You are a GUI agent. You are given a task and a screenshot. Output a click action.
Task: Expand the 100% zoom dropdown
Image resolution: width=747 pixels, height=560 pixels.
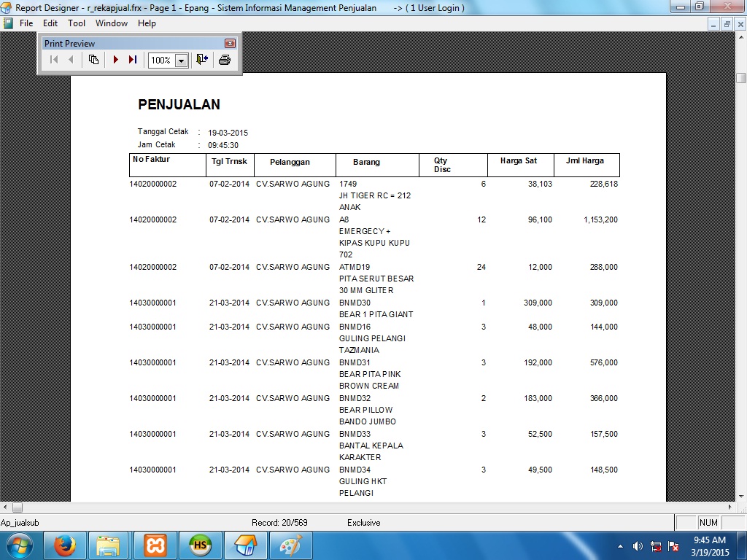click(181, 61)
